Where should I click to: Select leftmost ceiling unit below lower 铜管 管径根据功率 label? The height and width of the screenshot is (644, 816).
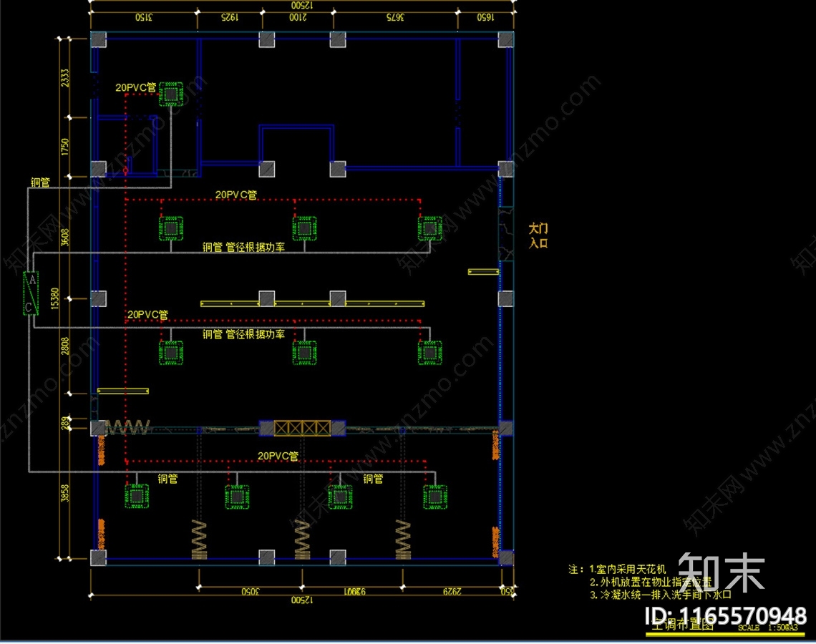coord(170,353)
